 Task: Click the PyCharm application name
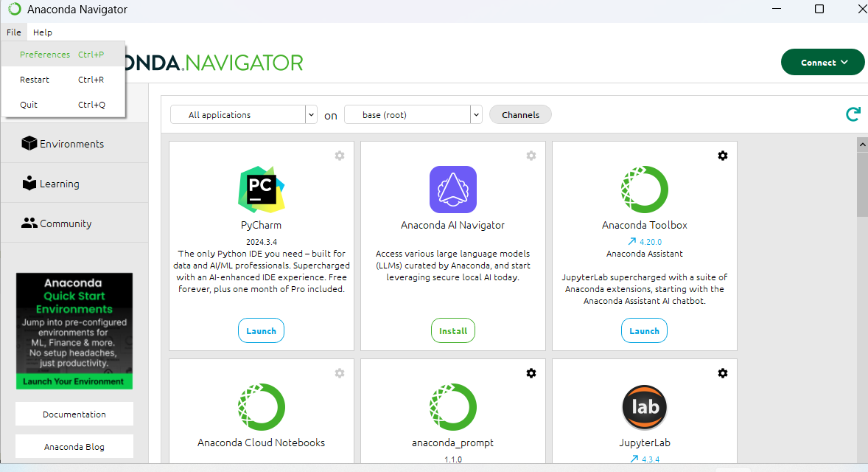[262, 225]
